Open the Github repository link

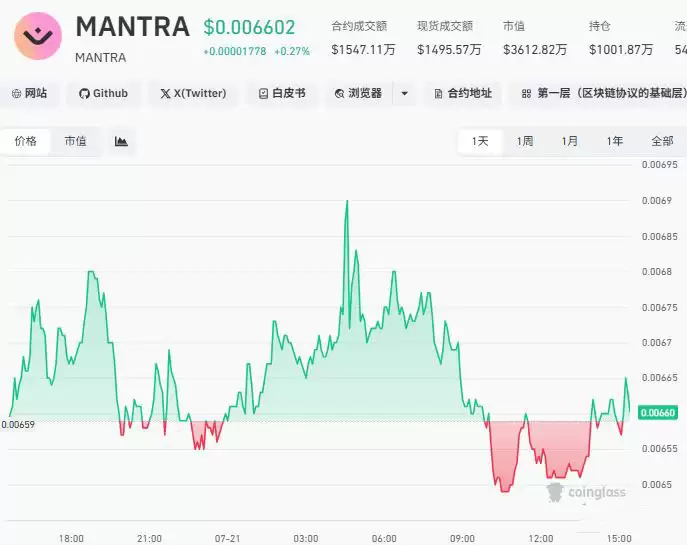(103, 93)
